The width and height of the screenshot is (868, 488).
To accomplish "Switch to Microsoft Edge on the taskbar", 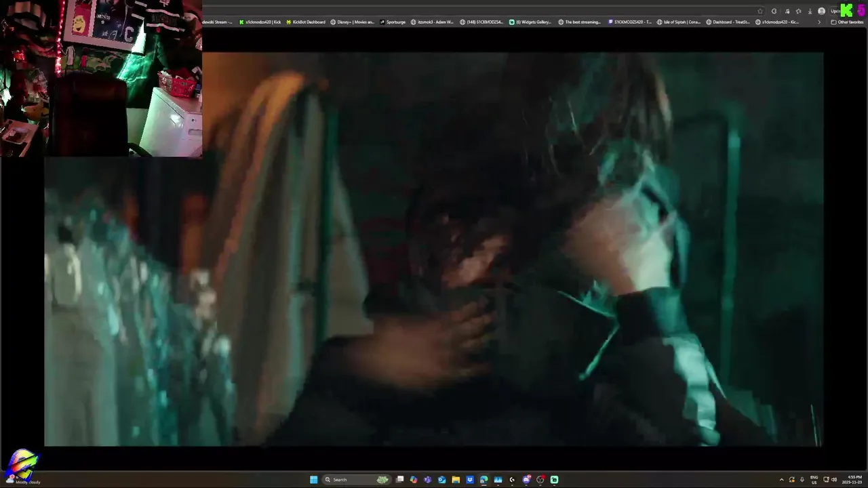I will 484,480.
